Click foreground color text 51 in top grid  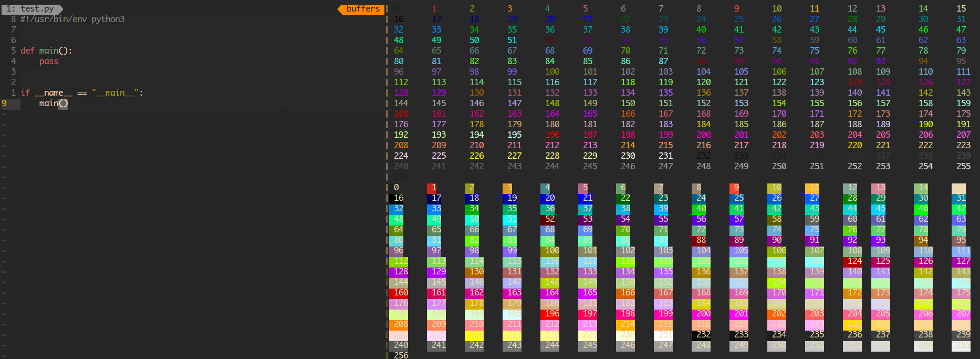tap(512, 40)
